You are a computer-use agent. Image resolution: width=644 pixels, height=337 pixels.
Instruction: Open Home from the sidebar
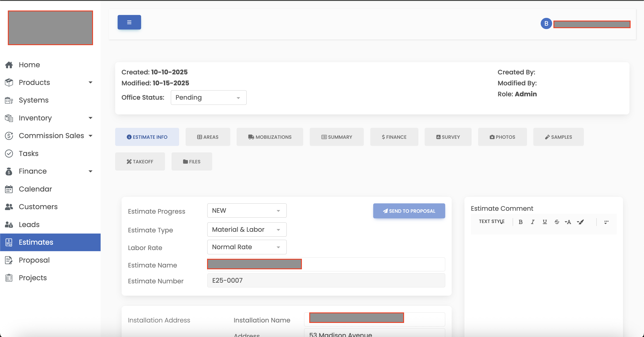tap(29, 65)
